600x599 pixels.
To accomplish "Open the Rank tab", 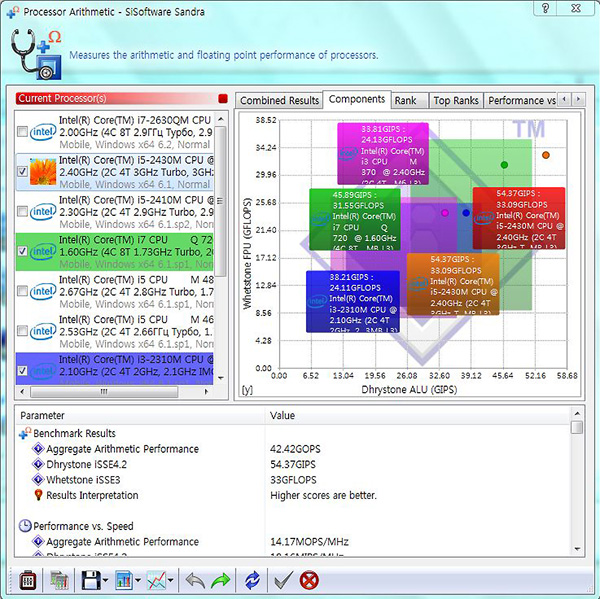I will point(409,101).
